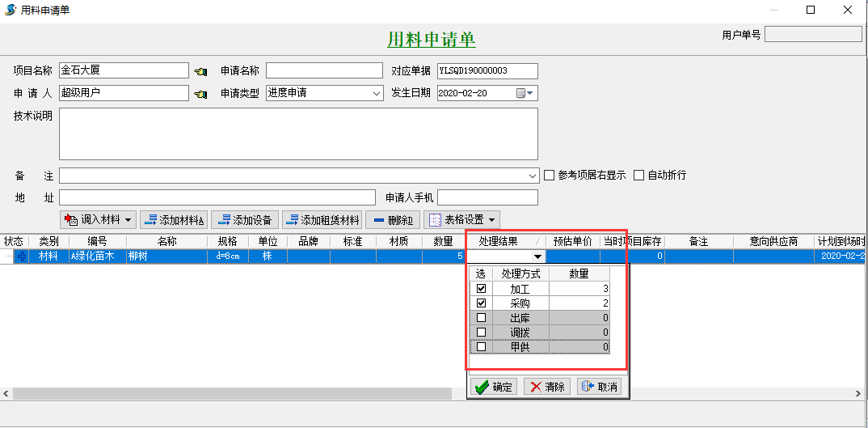Click the 添加设备 button
This screenshot has width=868, height=428.
tap(245, 219)
